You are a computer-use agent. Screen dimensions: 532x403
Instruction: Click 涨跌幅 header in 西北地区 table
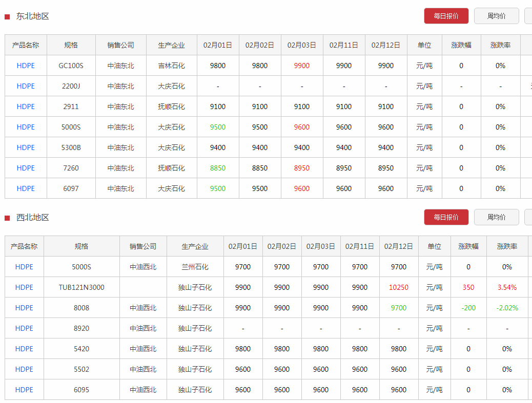468,246
